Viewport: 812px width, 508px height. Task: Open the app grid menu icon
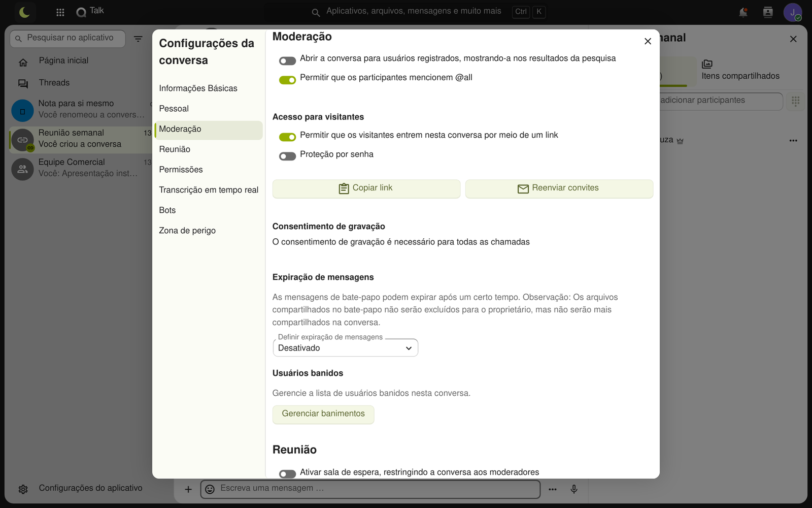(60, 12)
